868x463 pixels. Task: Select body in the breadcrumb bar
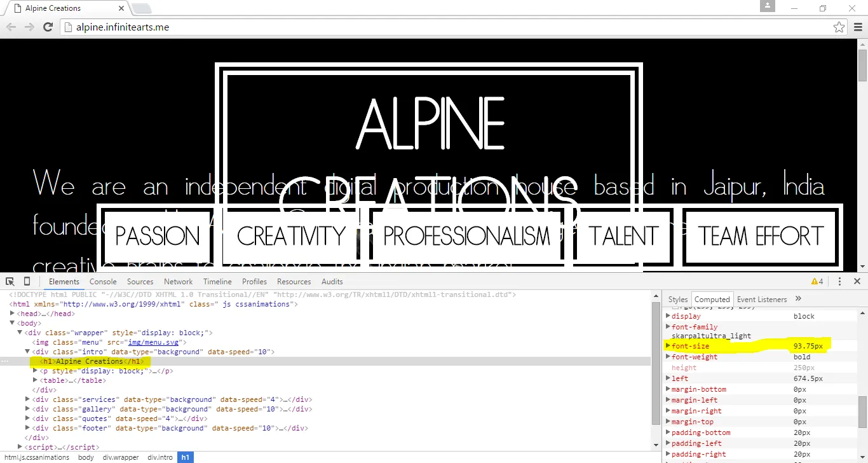[x=86, y=457]
